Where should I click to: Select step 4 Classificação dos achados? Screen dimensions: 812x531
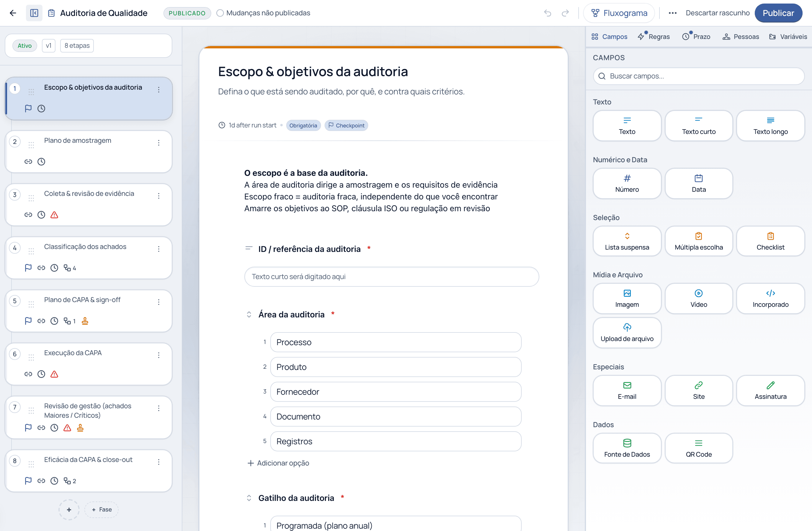pyautogui.click(x=88, y=258)
